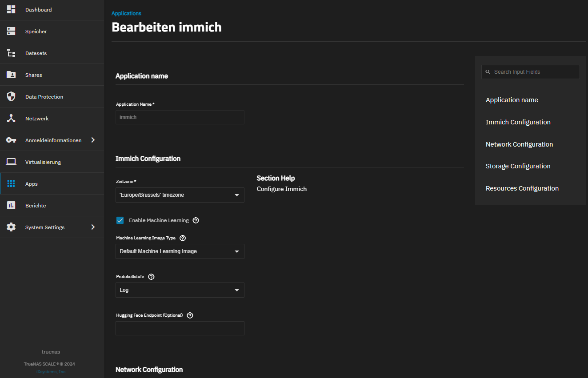Open Machine Learning Image Type dropdown

click(180, 251)
